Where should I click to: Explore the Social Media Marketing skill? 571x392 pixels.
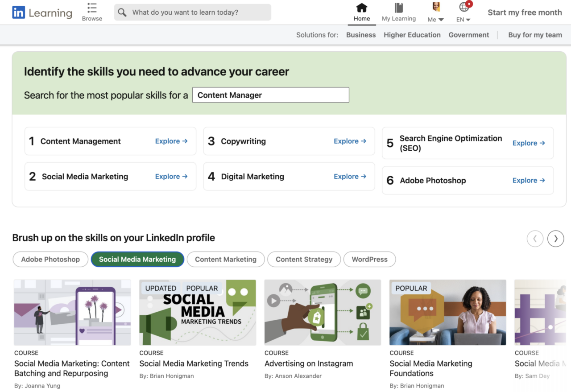click(x=171, y=176)
